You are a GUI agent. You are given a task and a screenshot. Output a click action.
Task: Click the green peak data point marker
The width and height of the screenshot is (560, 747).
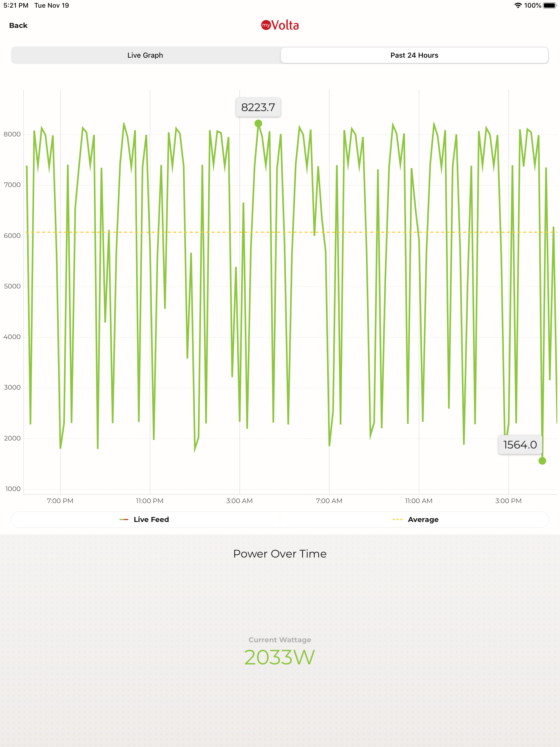[258, 124]
